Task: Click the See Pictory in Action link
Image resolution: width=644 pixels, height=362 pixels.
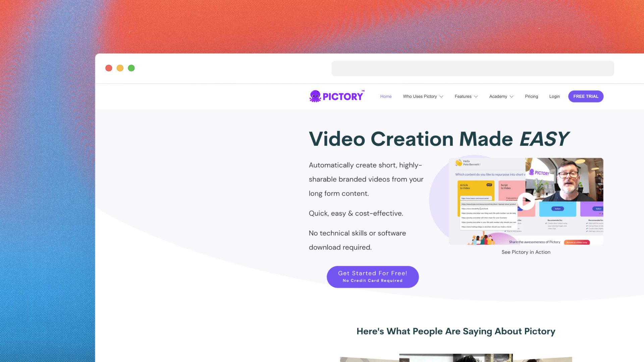Action: pos(526,252)
